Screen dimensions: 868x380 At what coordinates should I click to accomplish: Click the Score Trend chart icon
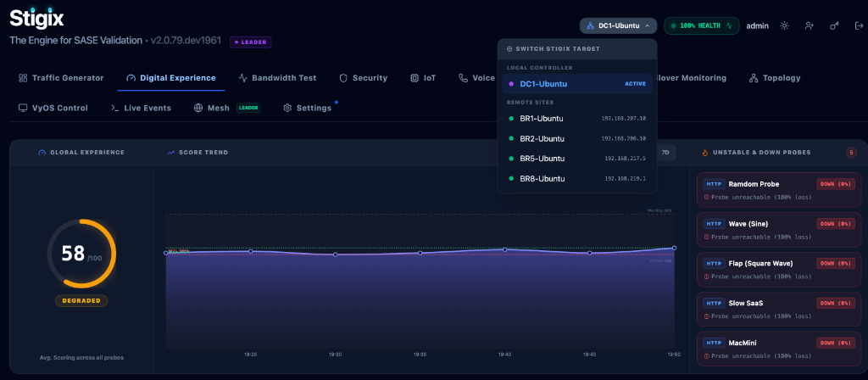(x=171, y=153)
